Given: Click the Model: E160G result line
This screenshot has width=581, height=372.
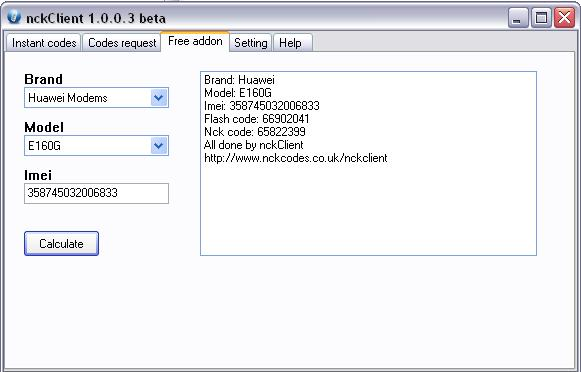Looking at the screenshot, I should point(238,93).
